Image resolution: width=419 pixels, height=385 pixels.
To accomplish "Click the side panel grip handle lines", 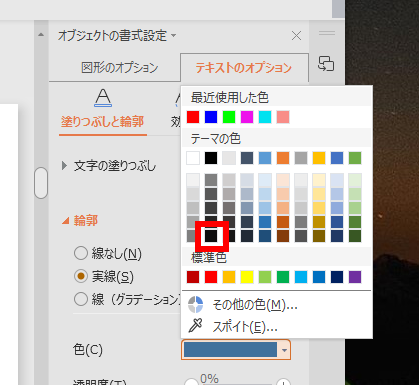I will click(327, 33).
